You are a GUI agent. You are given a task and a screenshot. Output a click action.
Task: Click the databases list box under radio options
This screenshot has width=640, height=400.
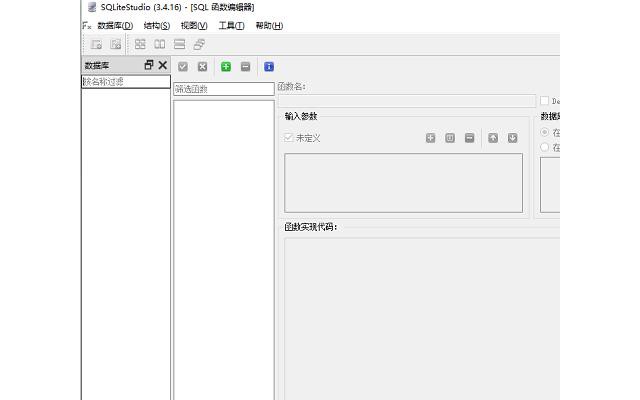550,185
